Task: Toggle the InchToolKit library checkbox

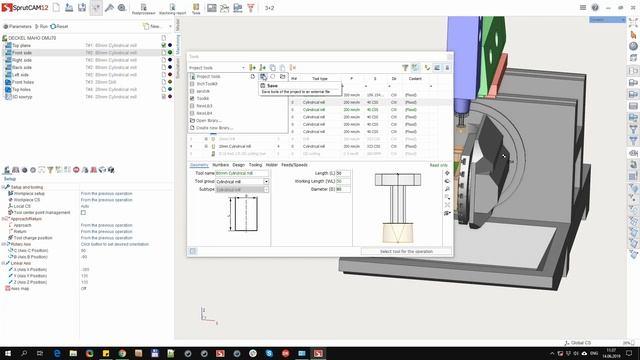Action: (192, 84)
